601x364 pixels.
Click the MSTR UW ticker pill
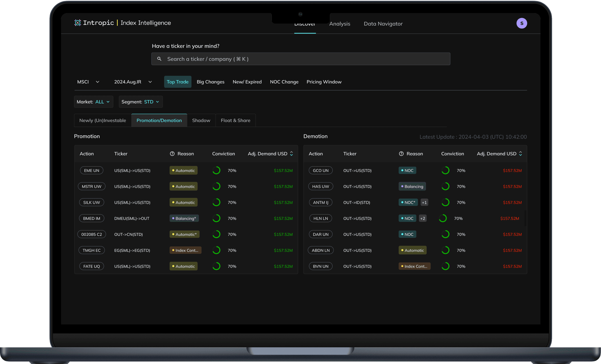91,186
